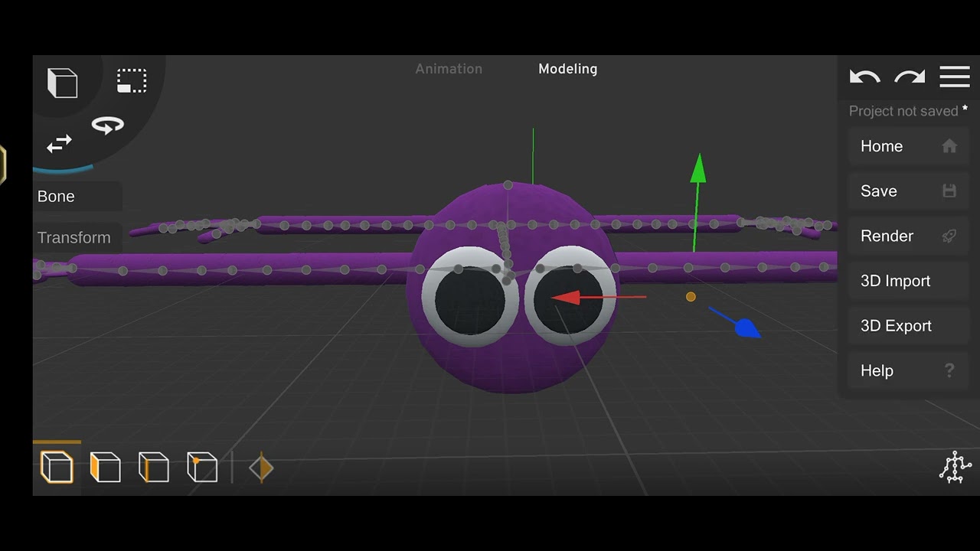
Task: Choose Save from the menu
Action: click(908, 191)
